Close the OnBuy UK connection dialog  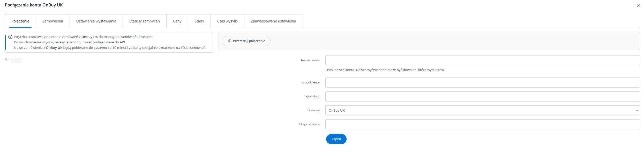638,6
